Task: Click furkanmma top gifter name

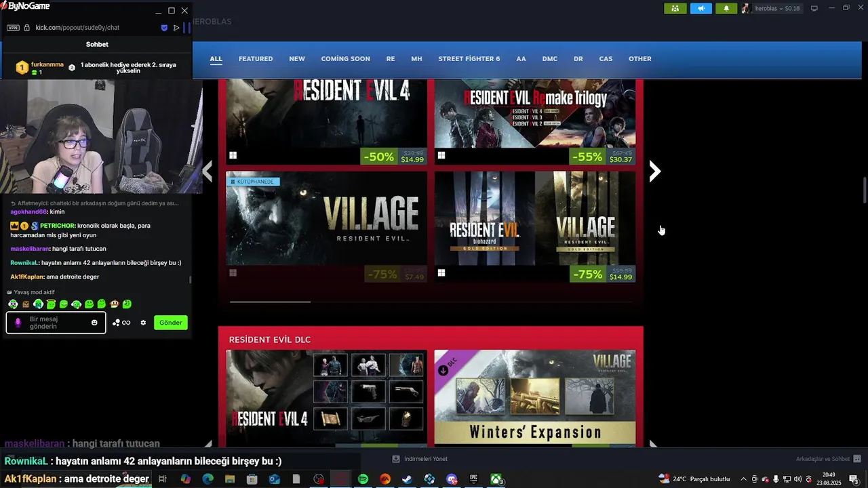Action: [47, 64]
